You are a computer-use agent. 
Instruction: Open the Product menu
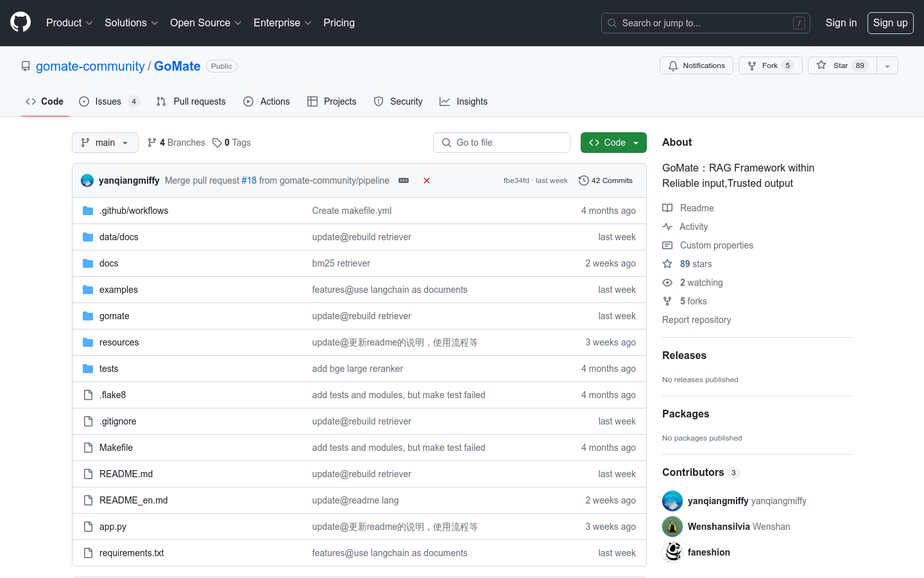tap(69, 22)
